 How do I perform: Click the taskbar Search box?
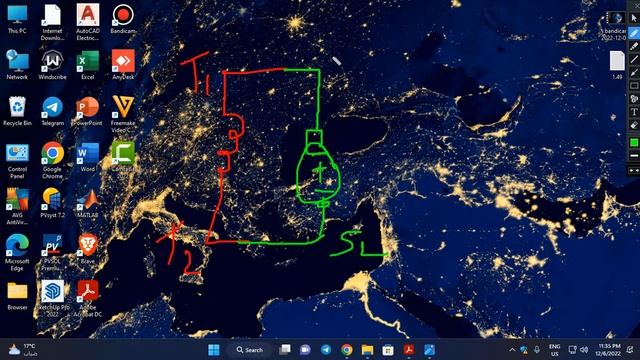pos(250,350)
